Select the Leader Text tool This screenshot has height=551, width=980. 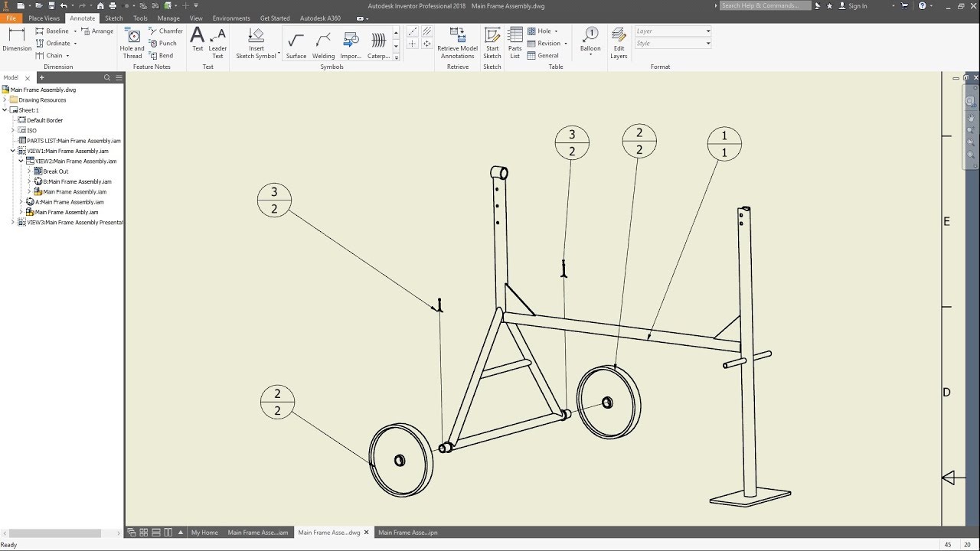coord(217,42)
